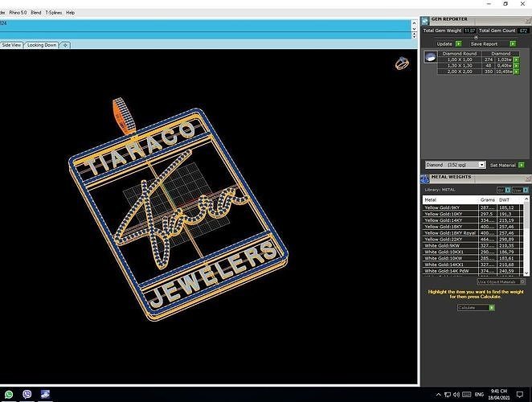Switch to the Side View tab

(x=11, y=45)
